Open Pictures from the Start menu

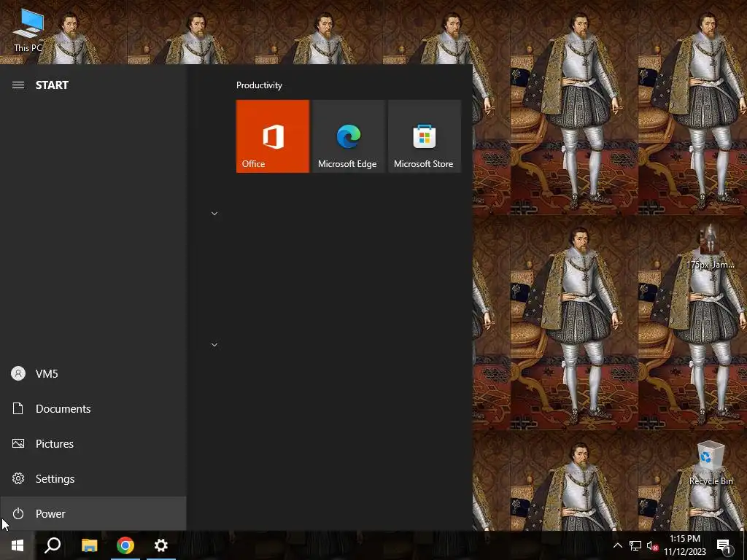[x=93, y=444]
